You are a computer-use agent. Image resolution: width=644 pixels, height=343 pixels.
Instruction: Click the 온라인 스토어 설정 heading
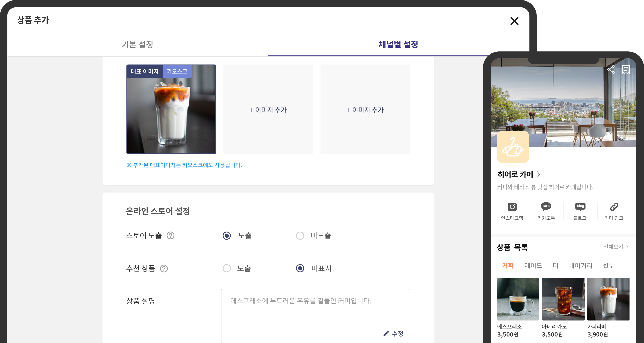pos(158,211)
